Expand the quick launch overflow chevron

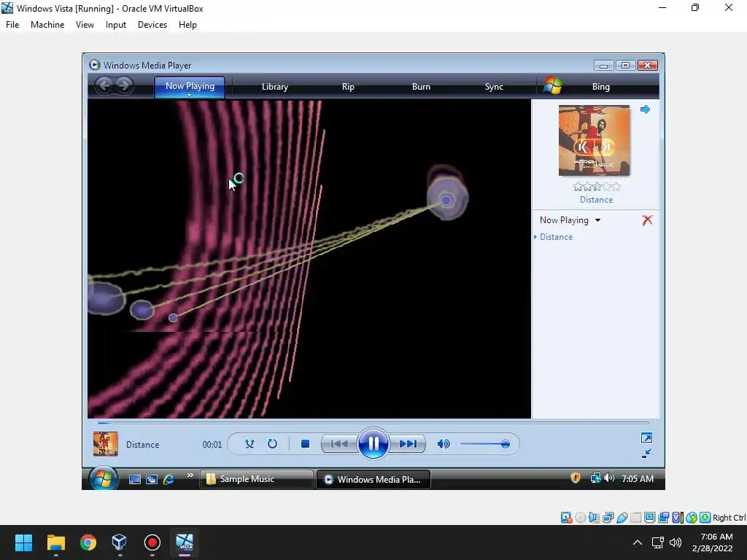(190, 475)
